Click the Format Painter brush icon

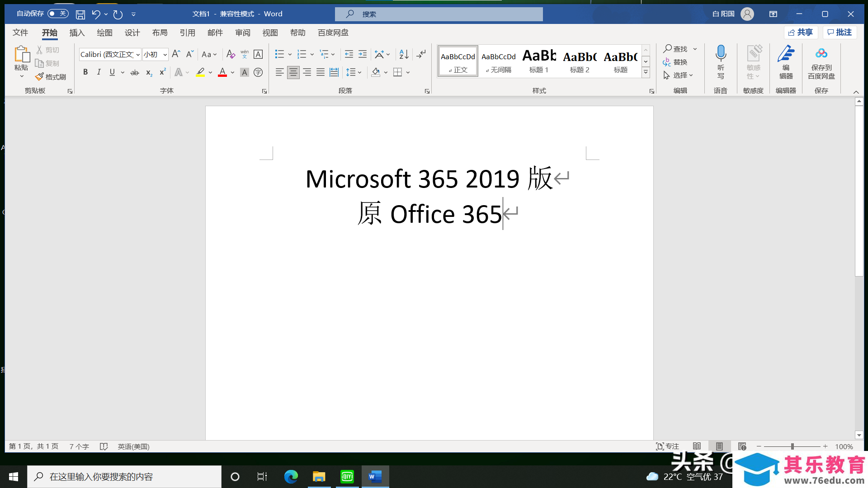(40, 77)
